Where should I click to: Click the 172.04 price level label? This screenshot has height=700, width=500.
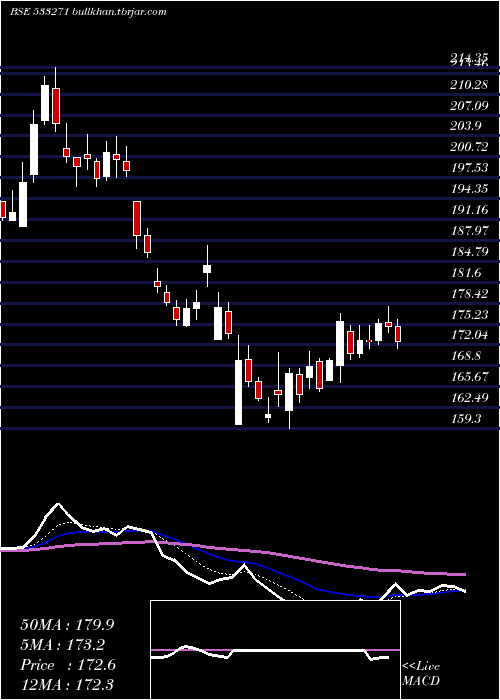point(469,335)
